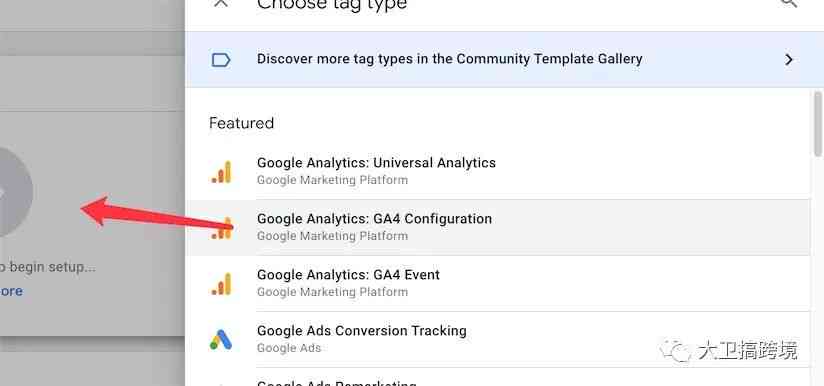Viewport: 824px width, 386px height.
Task: Click the GA4 Configuration analytics icon
Action: (x=222, y=228)
